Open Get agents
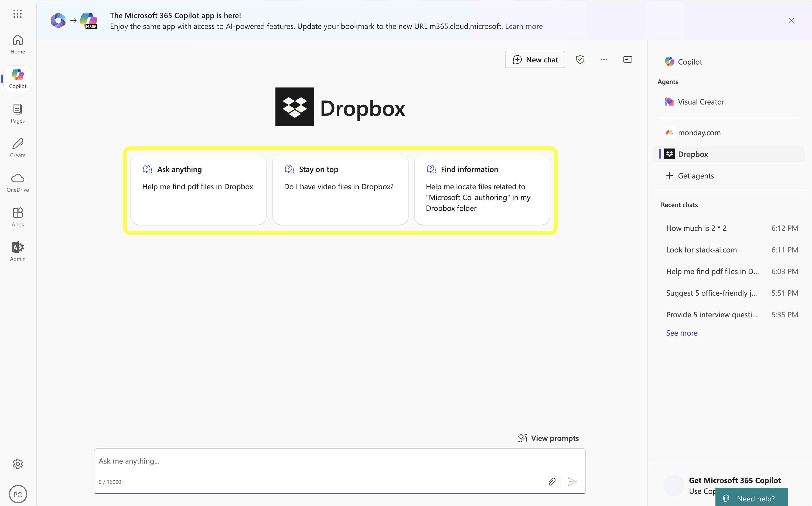 click(x=728, y=176)
